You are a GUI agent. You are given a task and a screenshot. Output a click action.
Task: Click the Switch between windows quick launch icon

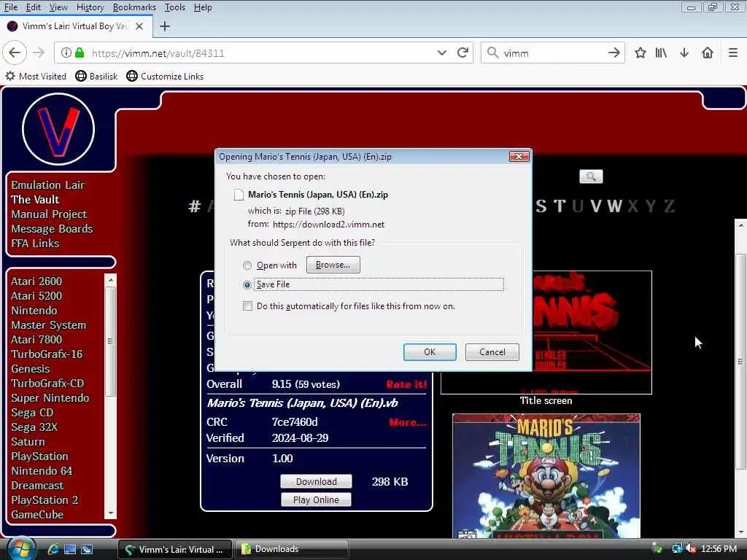[87, 549]
